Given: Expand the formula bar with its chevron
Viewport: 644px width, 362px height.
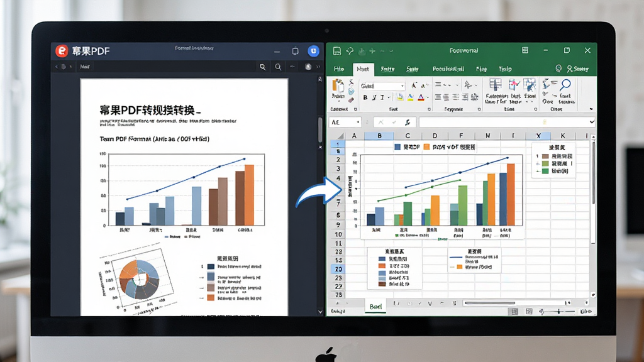Looking at the screenshot, I should point(591,122).
